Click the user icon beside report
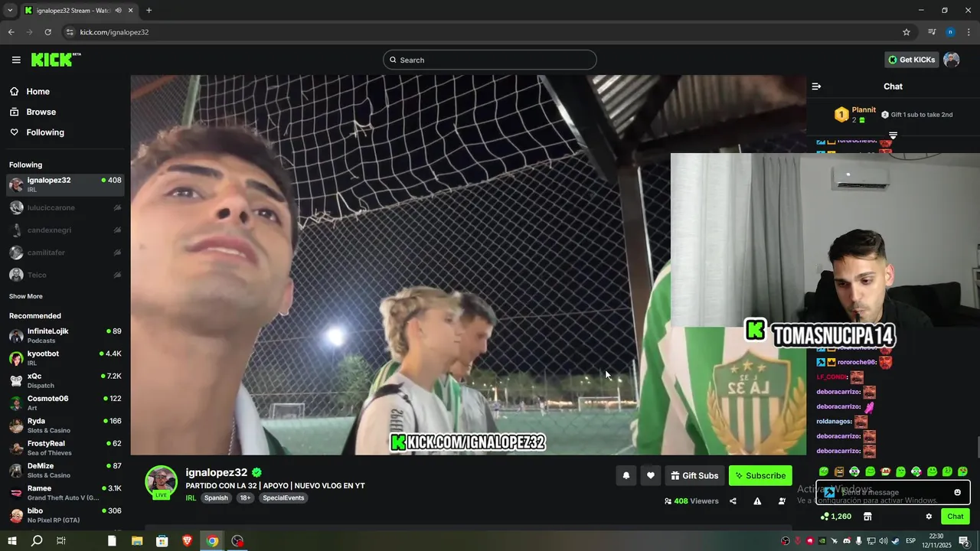 [782, 501]
